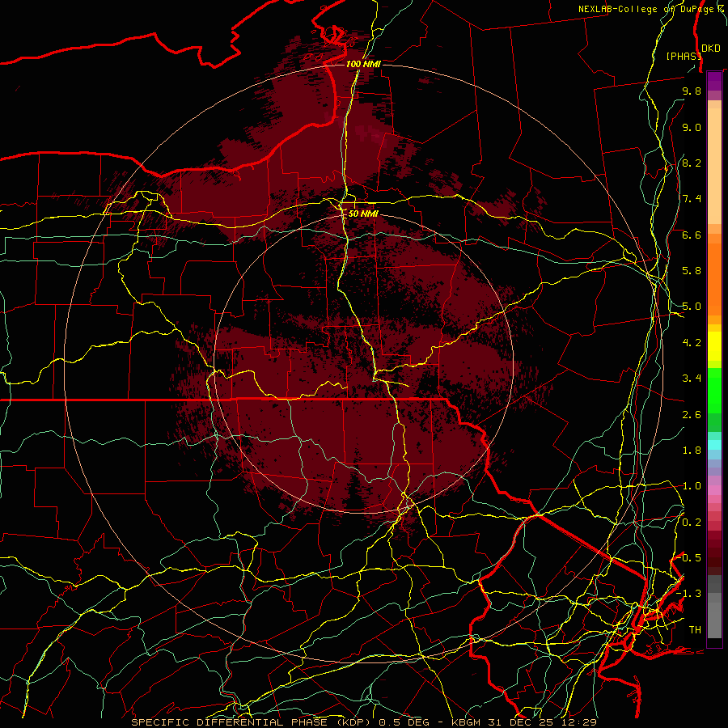Screen dimensions: 728x728
Task: Select the 9.0 color scale value
Action: 692,127
